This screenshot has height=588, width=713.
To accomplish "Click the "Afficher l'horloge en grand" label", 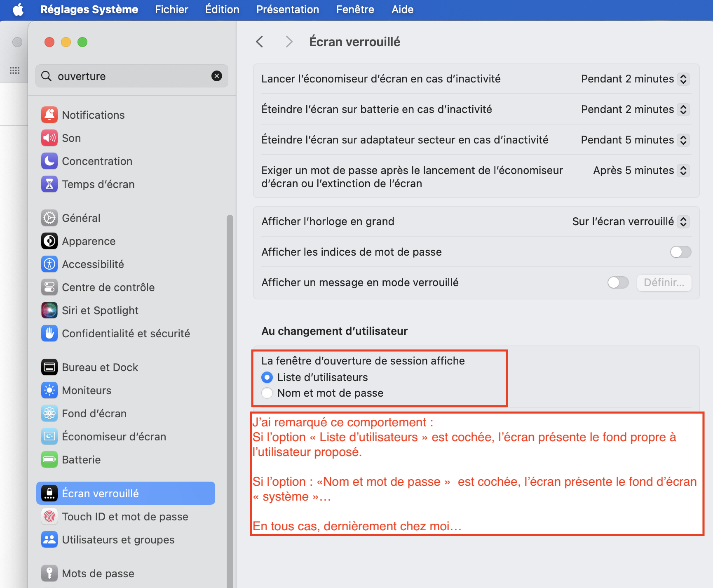I will pyautogui.click(x=328, y=221).
